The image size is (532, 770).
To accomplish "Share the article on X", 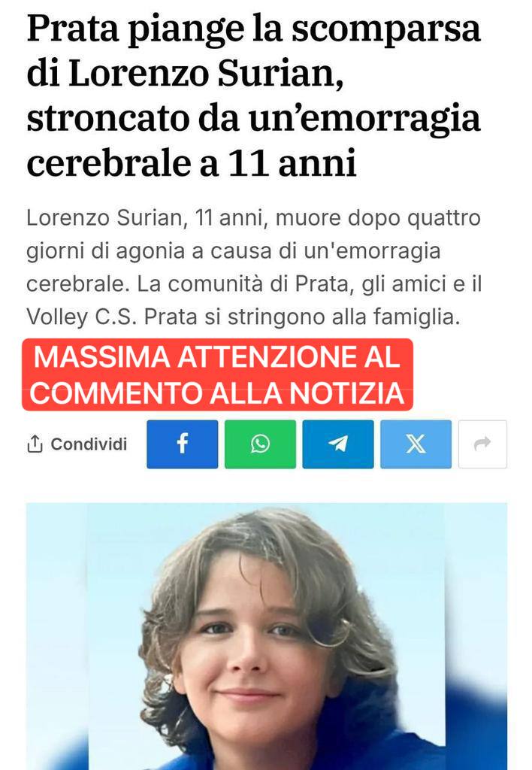I will (x=416, y=444).
